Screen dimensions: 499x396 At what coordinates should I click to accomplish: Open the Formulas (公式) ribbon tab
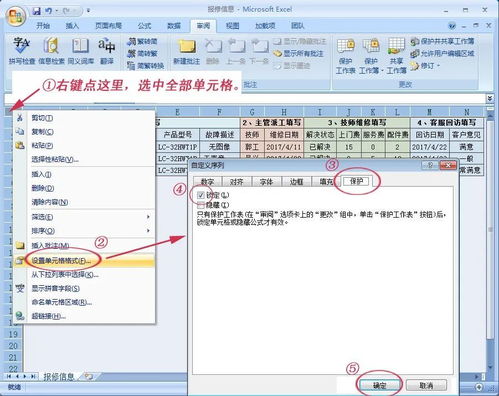coord(144,26)
